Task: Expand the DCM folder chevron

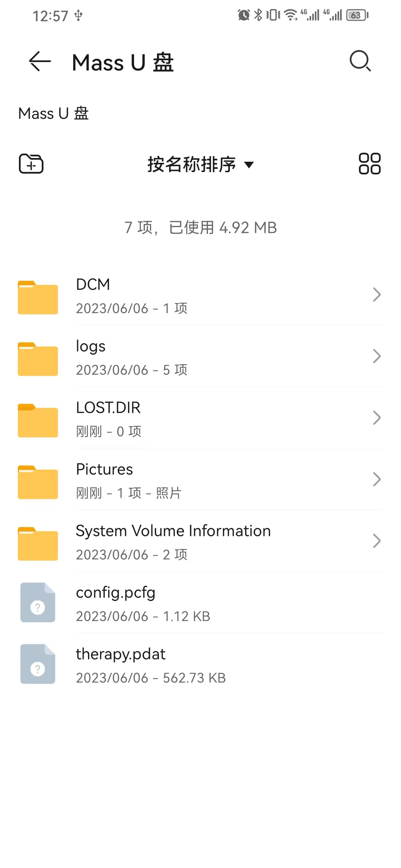Action: [x=376, y=295]
